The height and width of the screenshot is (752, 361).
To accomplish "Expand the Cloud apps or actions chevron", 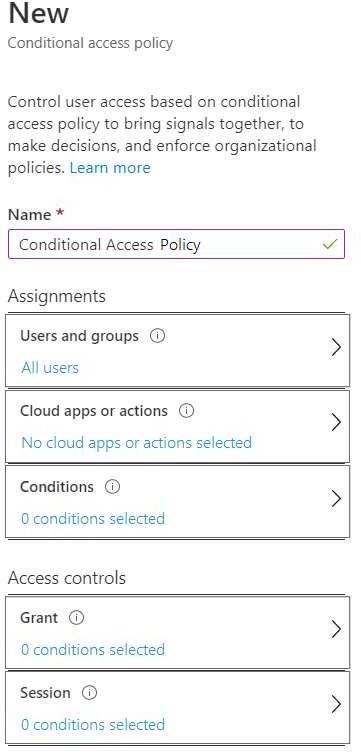I will (x=336, y=423).
